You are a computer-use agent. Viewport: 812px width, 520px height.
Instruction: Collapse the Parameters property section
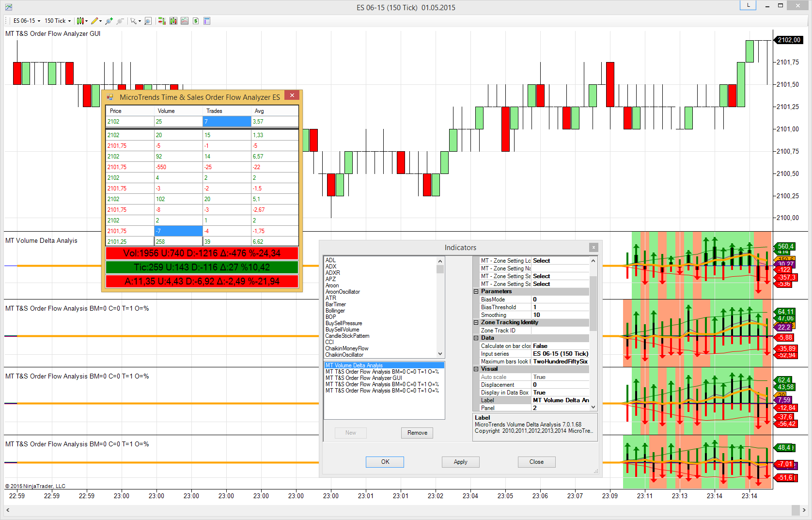point(476,292)
